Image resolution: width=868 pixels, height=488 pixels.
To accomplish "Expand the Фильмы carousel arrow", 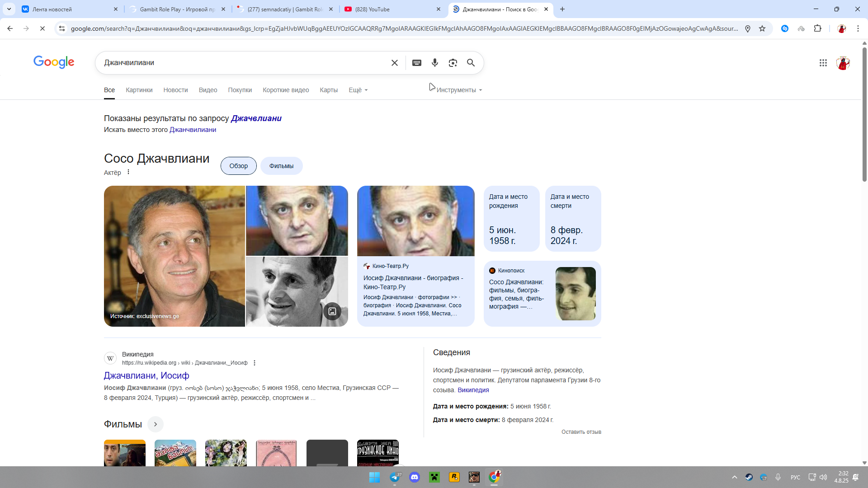I will [x=156, y=424].
